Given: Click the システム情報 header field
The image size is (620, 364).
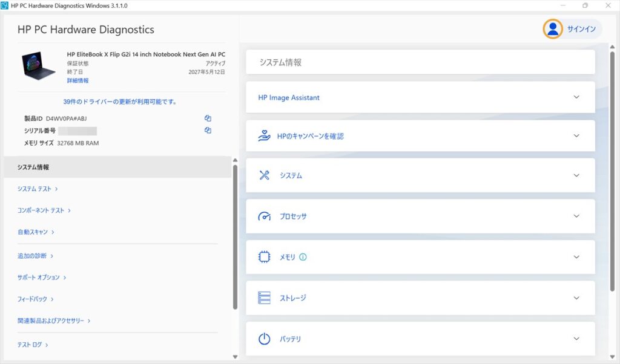Looking at the screenshot, I should coord(420,62).
